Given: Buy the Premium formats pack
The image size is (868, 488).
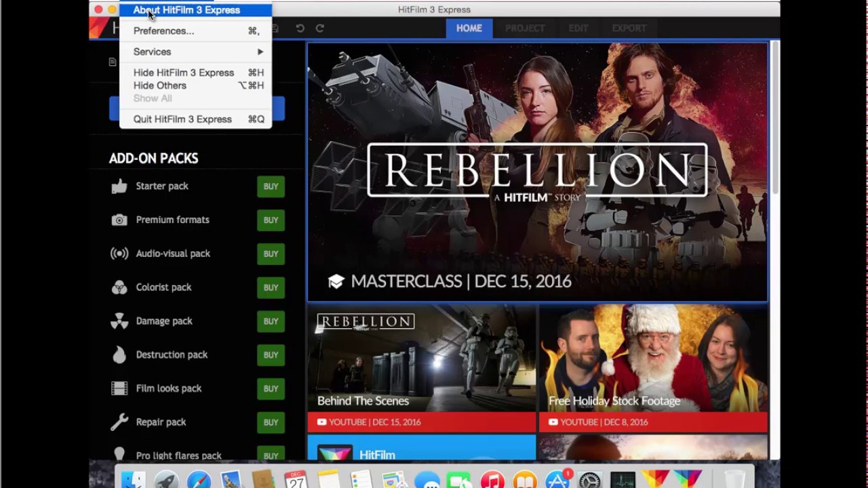Looking at the screenshot, I should coord(271,220).
